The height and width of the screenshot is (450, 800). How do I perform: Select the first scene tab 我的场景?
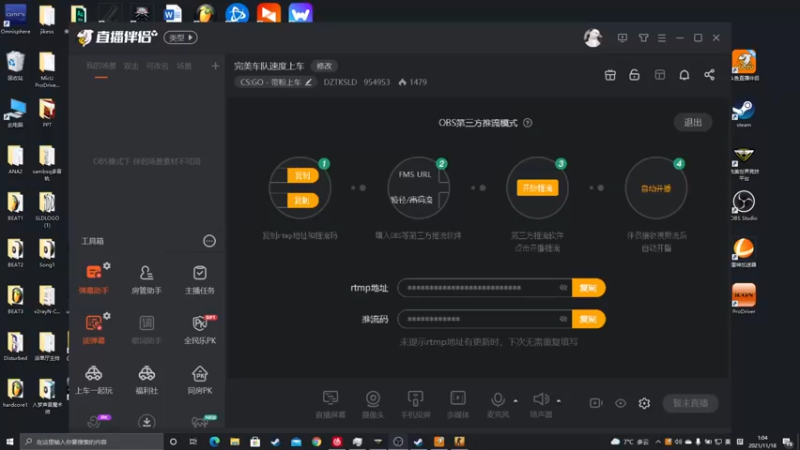point(101,66)
